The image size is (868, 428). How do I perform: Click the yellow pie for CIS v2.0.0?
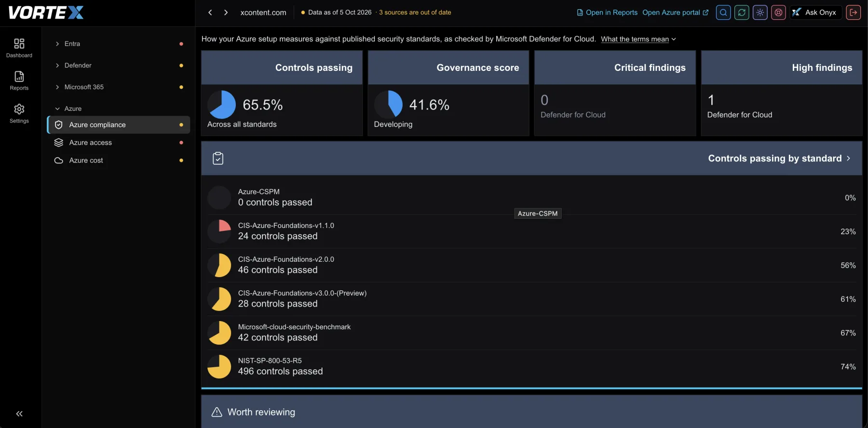[x=219, y=266]
